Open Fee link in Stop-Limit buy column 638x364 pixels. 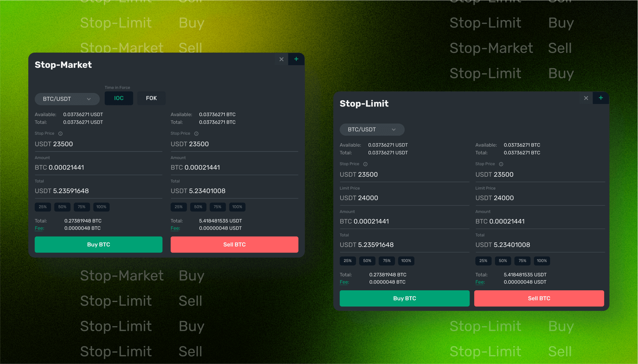344,282
